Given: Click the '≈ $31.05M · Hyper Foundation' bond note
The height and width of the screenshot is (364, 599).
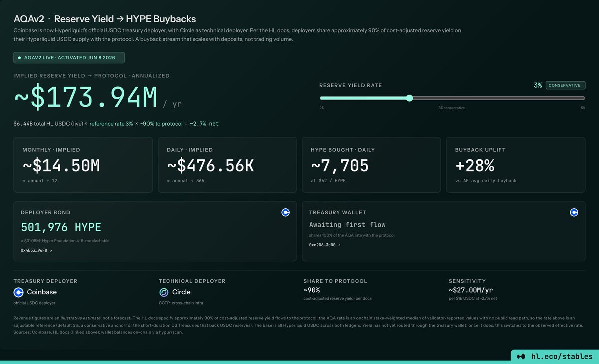Looking at the screenshot, I should point(65,241).
